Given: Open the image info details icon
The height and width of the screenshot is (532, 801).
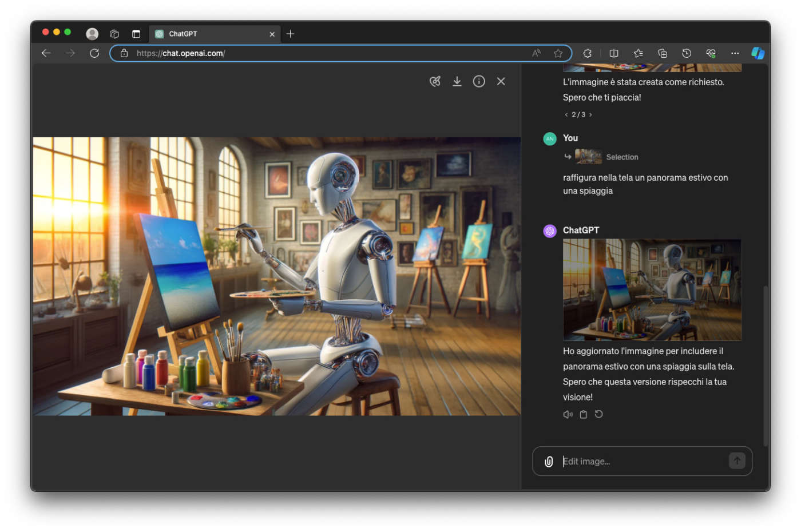Looking at the screenshot, I should click(x=479, y=81).
